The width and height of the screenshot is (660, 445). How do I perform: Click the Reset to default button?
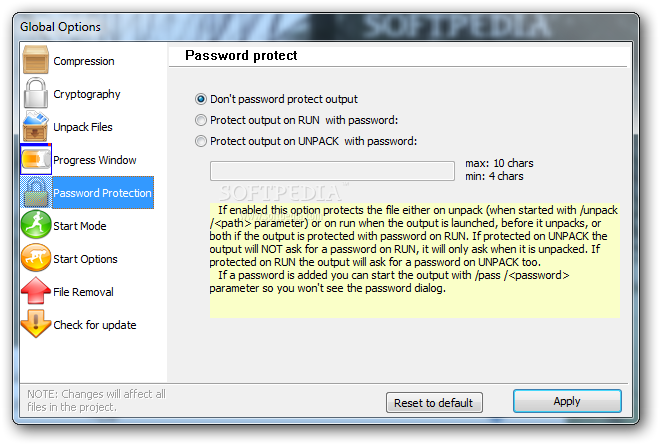(x=434, y=403)
